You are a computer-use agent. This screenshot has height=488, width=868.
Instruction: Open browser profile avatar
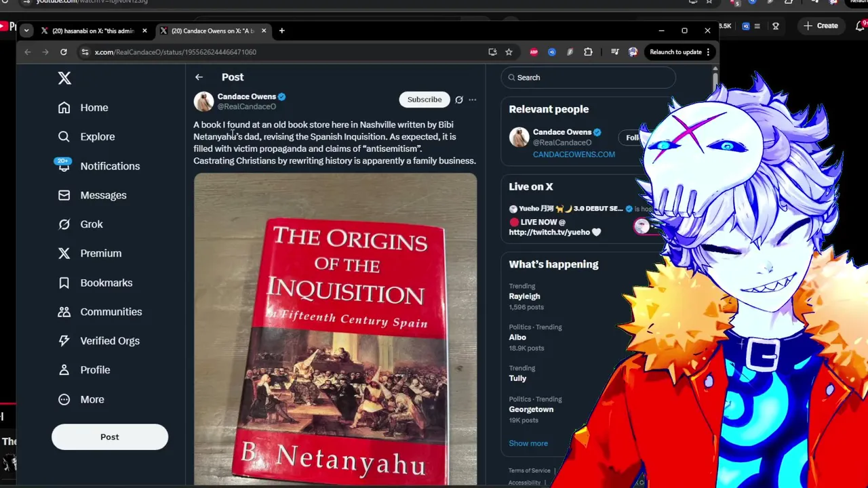tap(633, 52)
